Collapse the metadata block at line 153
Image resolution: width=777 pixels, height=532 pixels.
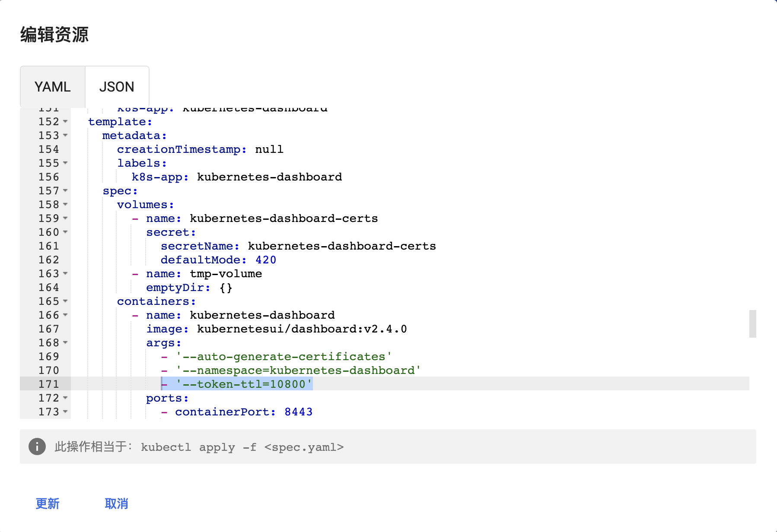click(x=65, y=136)
